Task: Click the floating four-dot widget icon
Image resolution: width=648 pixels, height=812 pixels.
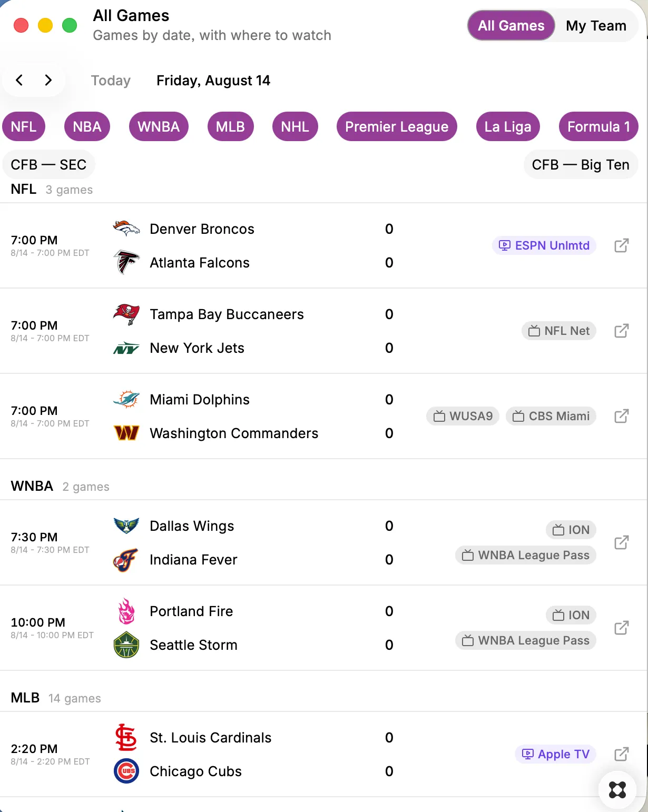Action: tap(617, 790)
